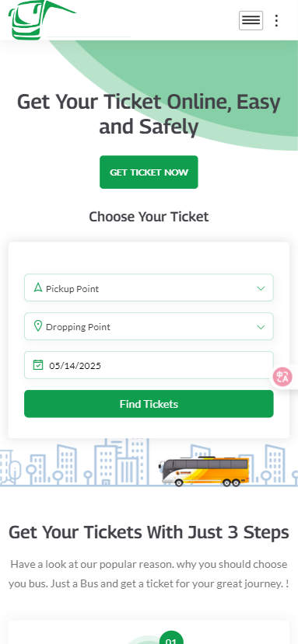Open the Pickup Point selection box

point(149,287)
